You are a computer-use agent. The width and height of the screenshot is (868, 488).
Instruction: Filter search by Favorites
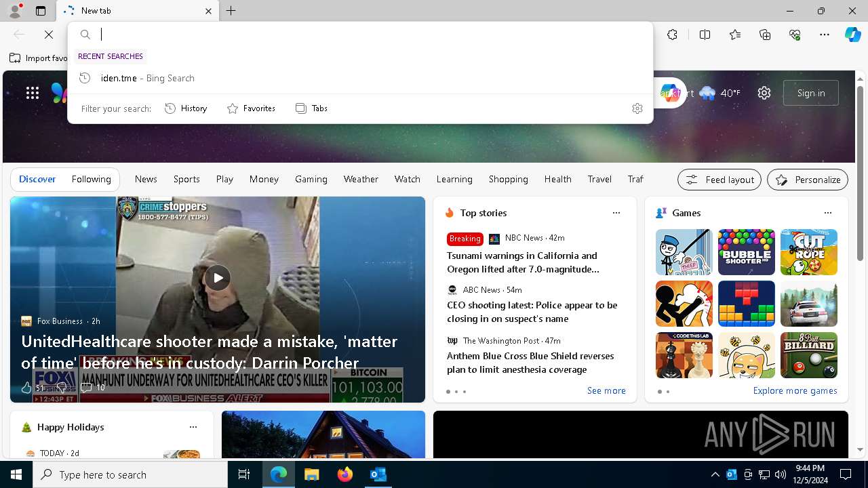pos(251,108)
